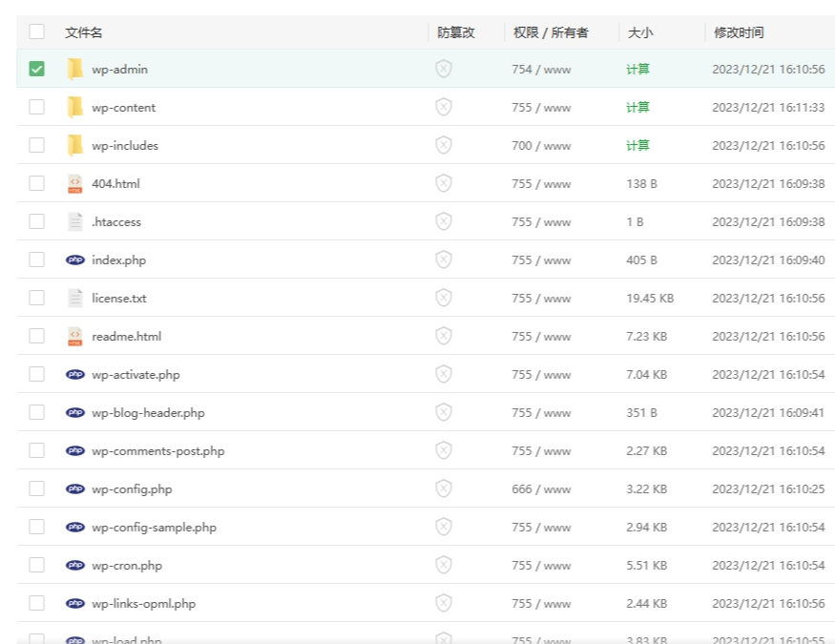Check the 404.html row checkbox
This screenshot has height=644, width=835.
pos(37,183)
